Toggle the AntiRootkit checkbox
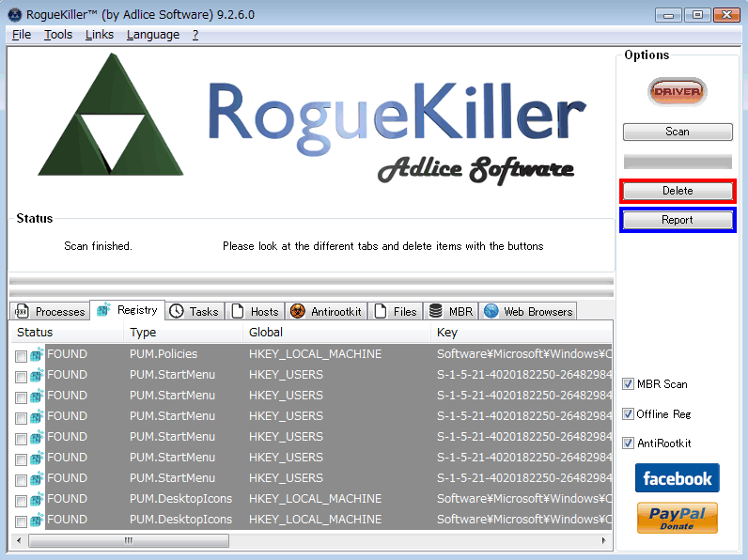Viewport: 748px width, 560px height. point(628,443)
